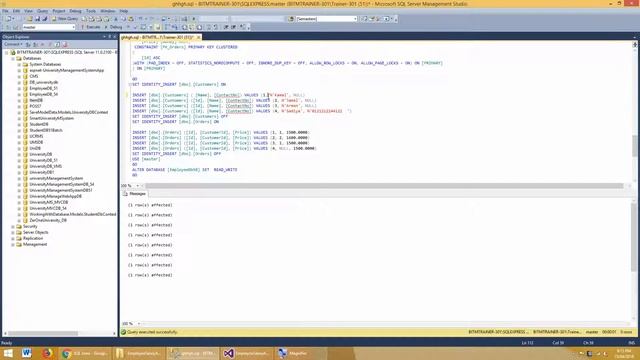The image size is (640, 360).
Task: Select the ItemDB database
Action: (x=36, y=100)
